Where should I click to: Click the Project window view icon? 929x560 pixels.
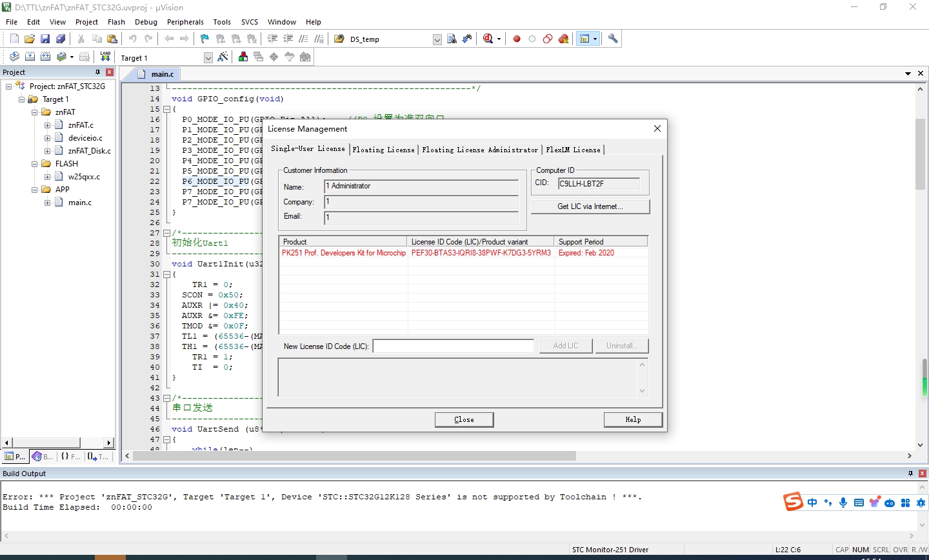(x=584, y=39)
